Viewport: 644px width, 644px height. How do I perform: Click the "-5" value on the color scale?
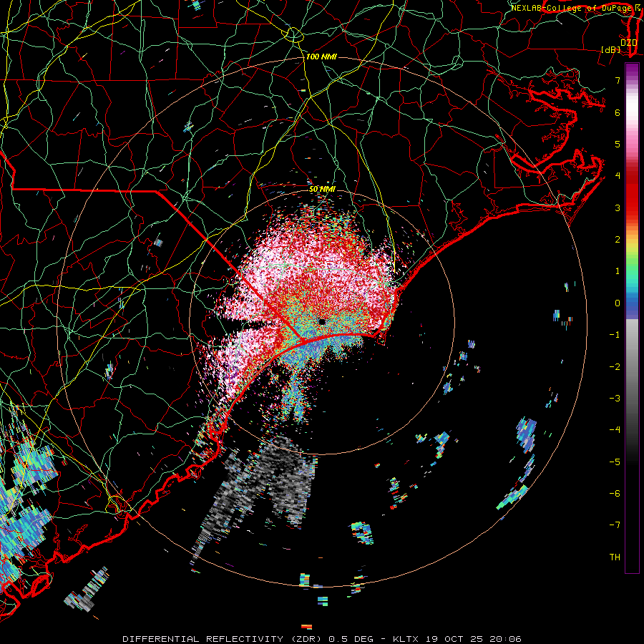pyautogui.click(x=615, y=462)
